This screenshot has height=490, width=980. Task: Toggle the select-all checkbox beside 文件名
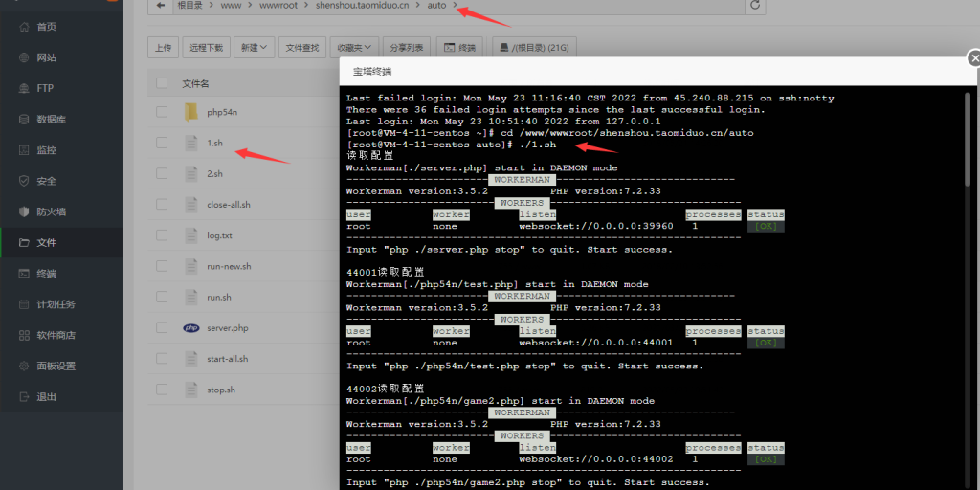click(162, 83)
